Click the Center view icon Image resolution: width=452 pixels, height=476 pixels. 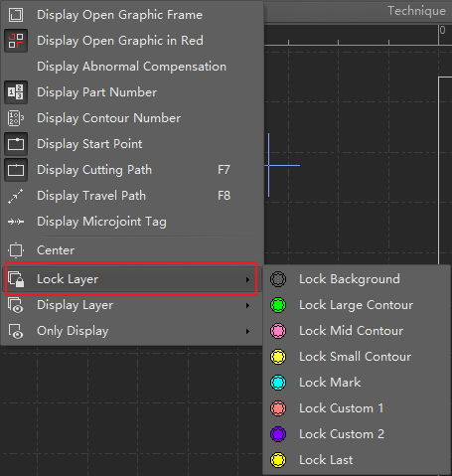(x=16, y=250)
